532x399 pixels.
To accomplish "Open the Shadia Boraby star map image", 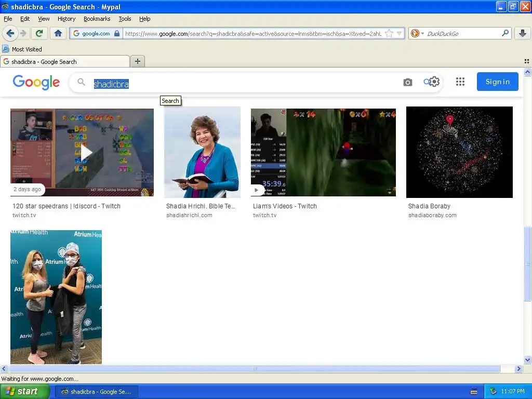I will (x=459, y=152).
